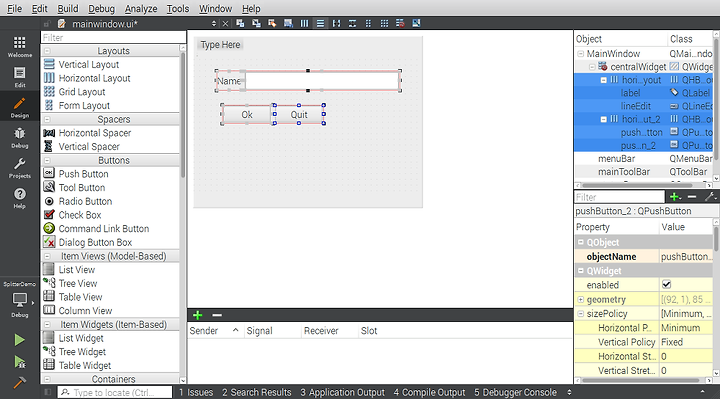Add dynamic property with green plus
This screenshot has height=399, width=720.
coord(675,197)
